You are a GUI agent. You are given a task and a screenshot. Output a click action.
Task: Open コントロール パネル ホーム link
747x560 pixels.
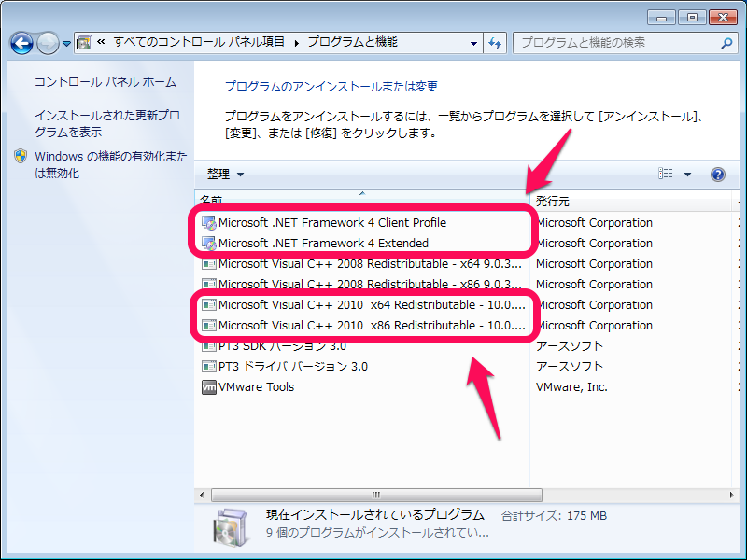pos(106,82)
